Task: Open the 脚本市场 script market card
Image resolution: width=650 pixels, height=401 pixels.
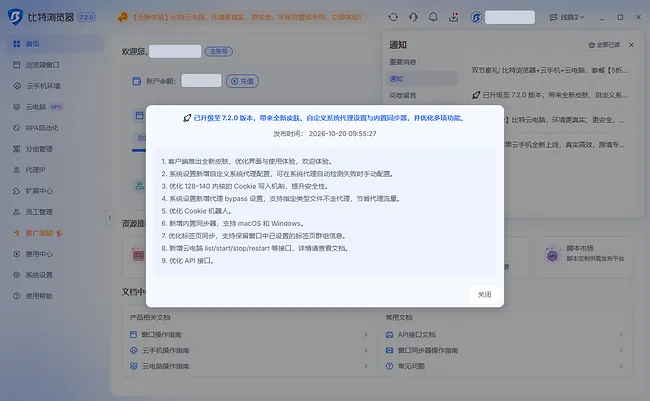Action: pos(583,258)
